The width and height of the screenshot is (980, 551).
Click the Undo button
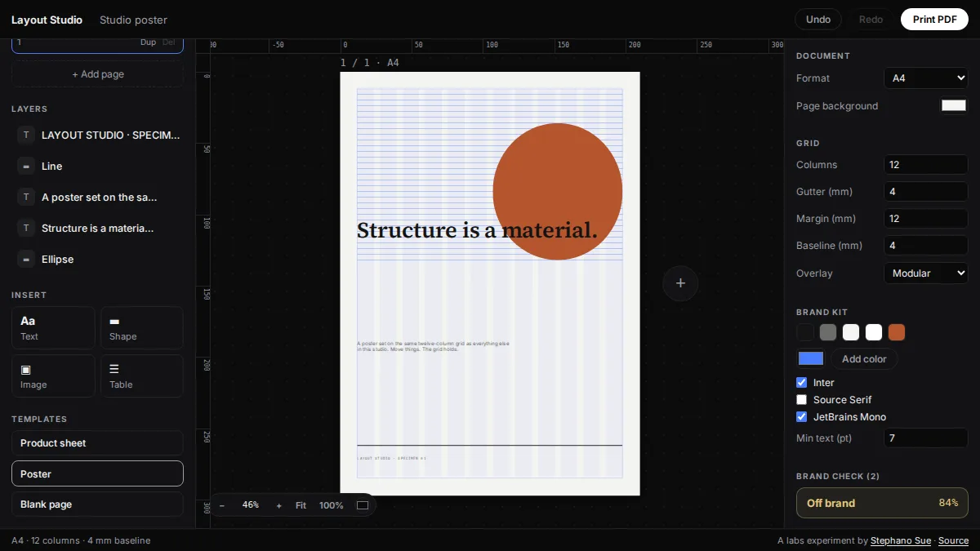pyautogui.click(x=818, y=20)
